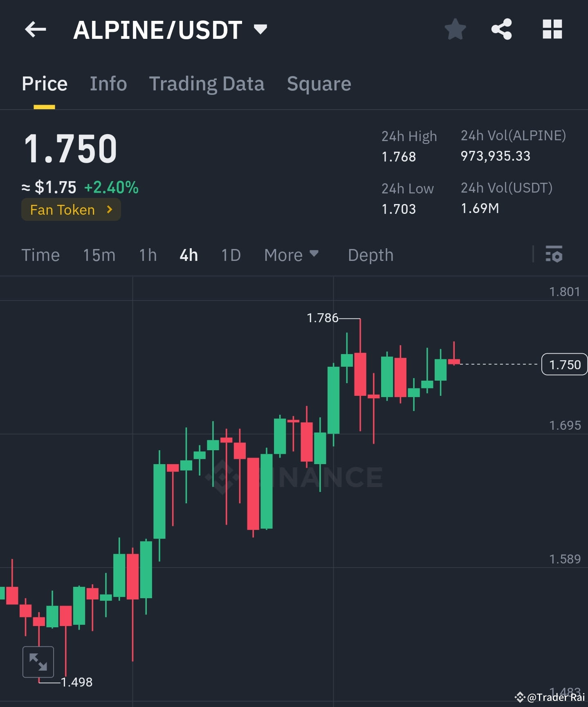Tap the 24h High value 1.768
This screenshot has width=588, height=707.
(399, 157)
